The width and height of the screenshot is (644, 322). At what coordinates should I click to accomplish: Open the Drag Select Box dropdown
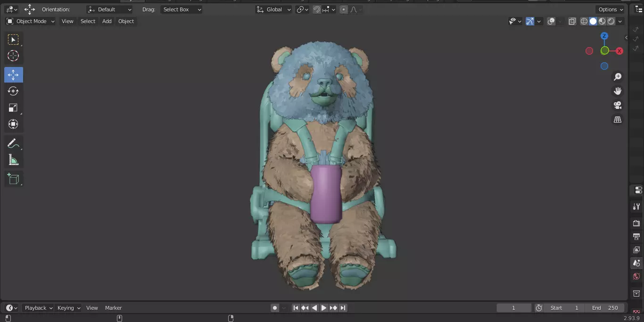coord(182,9)
